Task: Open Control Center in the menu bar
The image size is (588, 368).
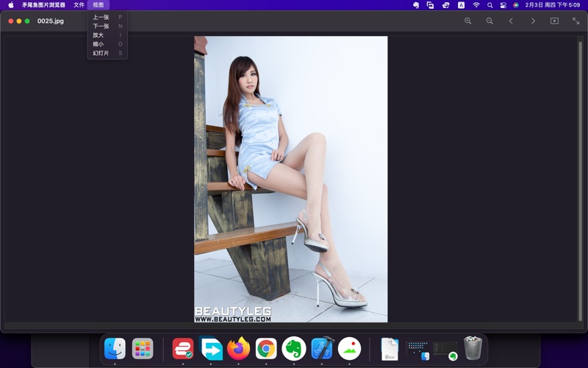Action: pos(503,5)
